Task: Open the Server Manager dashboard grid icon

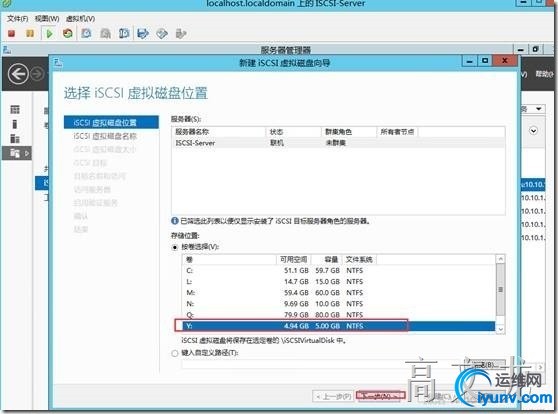Action: click(x=15, y=109)
